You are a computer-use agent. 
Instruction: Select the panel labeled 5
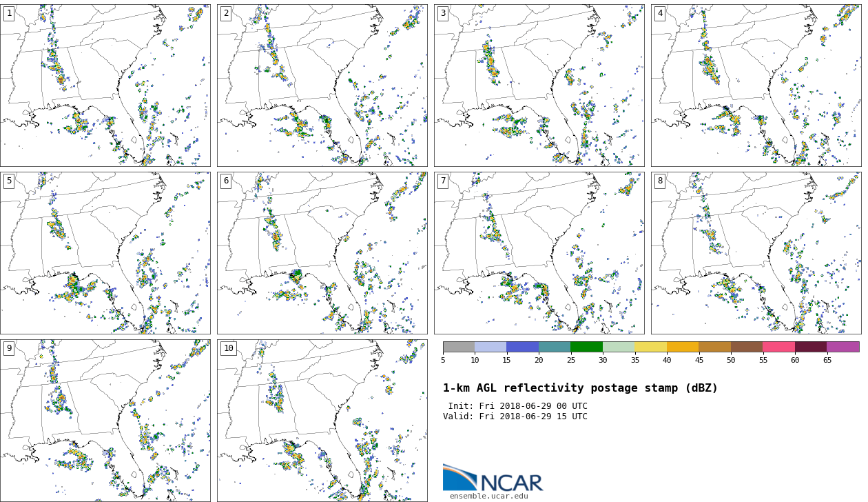pos(105,253)
